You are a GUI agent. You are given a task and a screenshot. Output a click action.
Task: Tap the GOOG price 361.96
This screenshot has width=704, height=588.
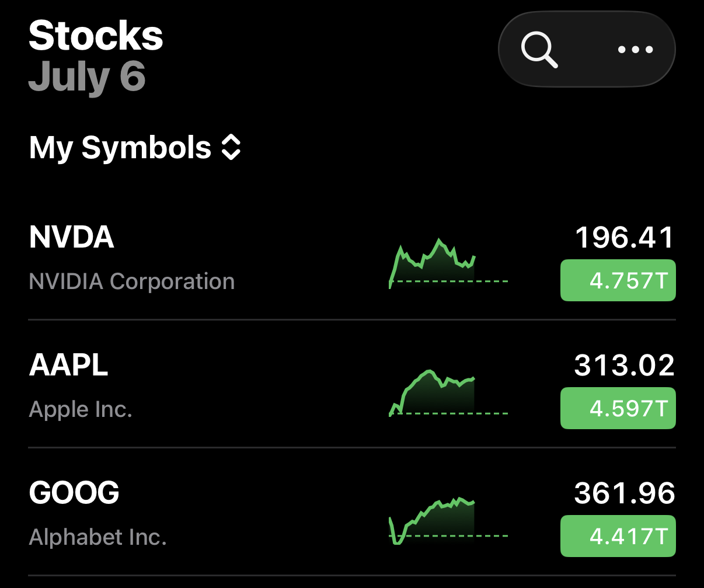pos(625,493)
